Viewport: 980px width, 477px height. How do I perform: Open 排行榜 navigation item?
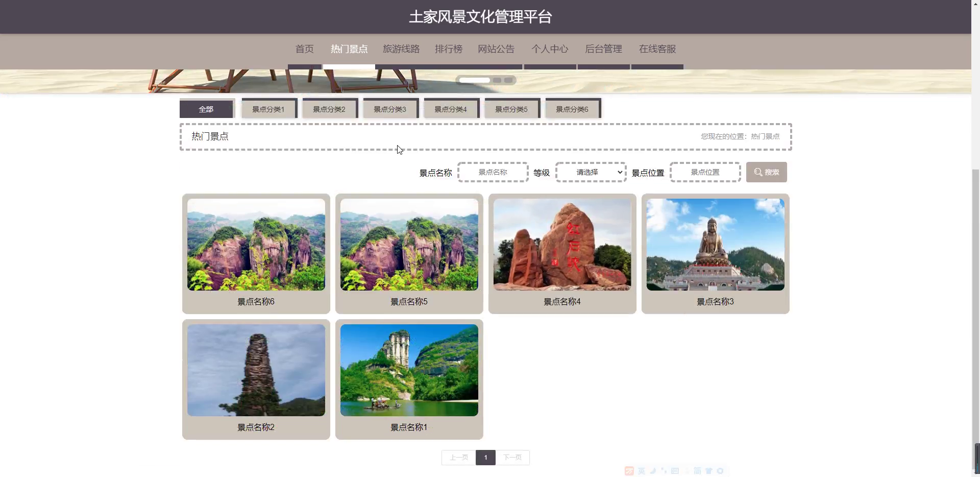click(449, 49)
